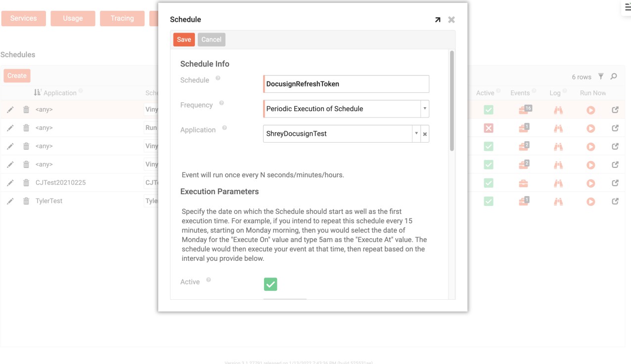Save the schedule changes
This screenshot has width=631, height=364.
184,40
